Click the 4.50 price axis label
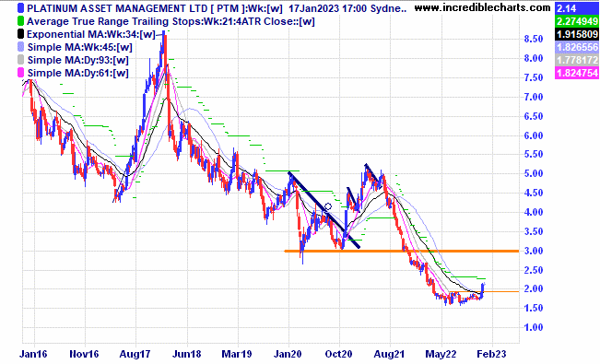600x364 pixels. coord(534,193)
